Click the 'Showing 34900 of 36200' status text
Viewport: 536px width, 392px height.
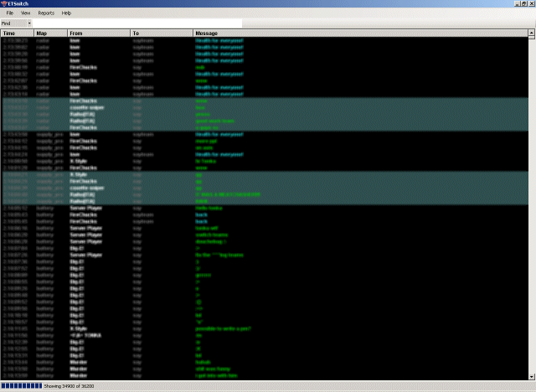pyautogui.click(x=69, y=386)
